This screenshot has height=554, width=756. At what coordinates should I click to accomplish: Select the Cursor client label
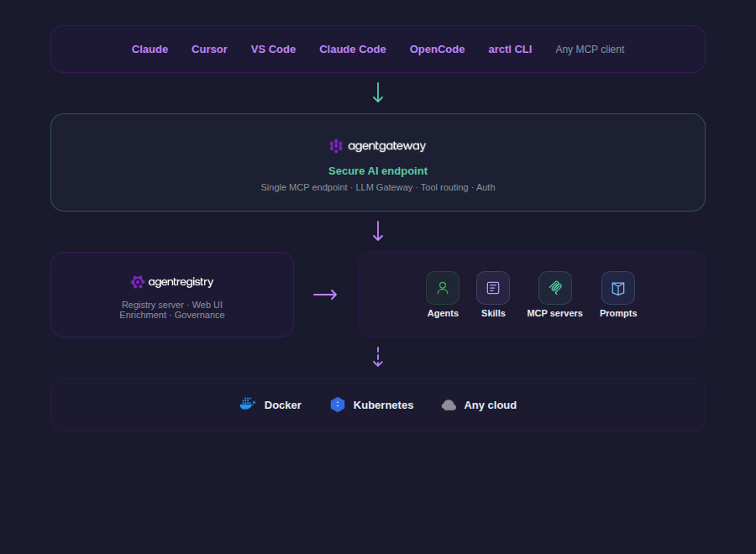(209, 50)
